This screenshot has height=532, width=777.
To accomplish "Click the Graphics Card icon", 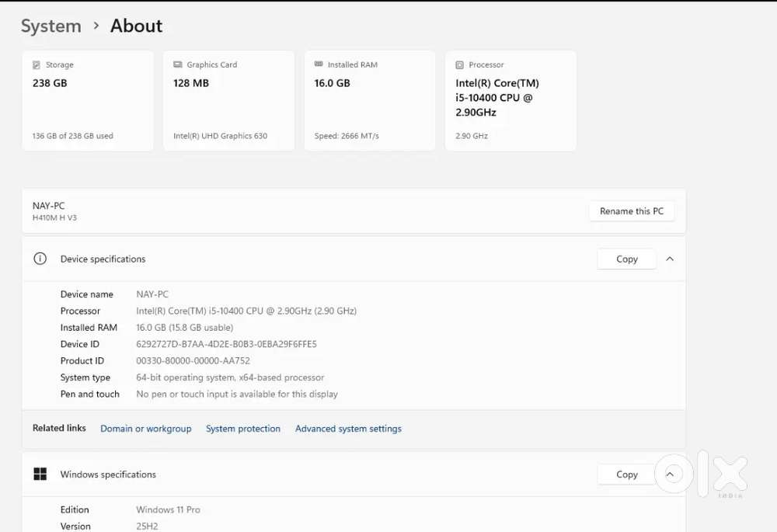I will click(x=178, y=65).
